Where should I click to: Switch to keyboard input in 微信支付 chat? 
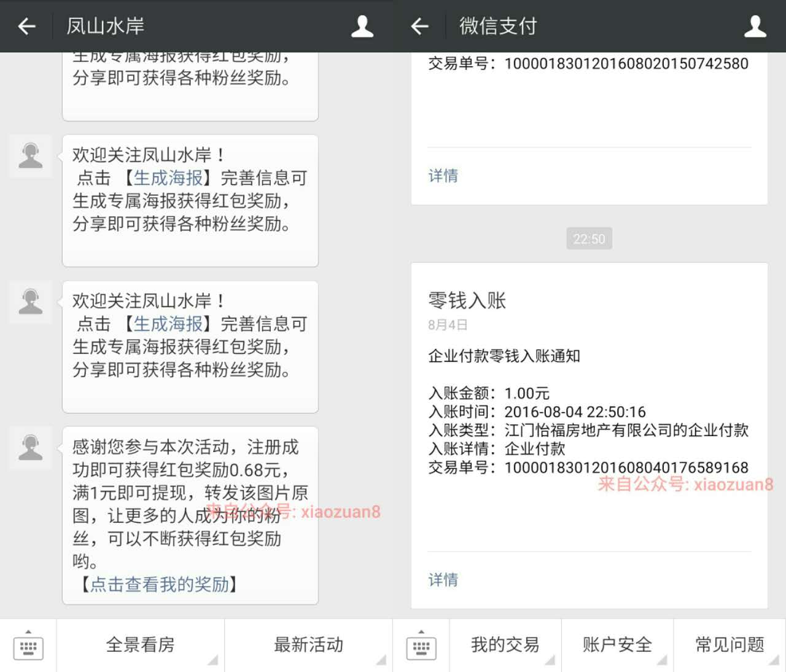coord(421,646)
